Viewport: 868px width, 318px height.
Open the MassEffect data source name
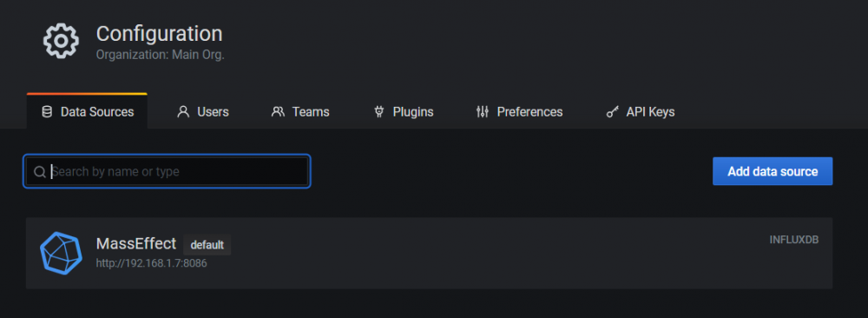[x=136, y=244]
